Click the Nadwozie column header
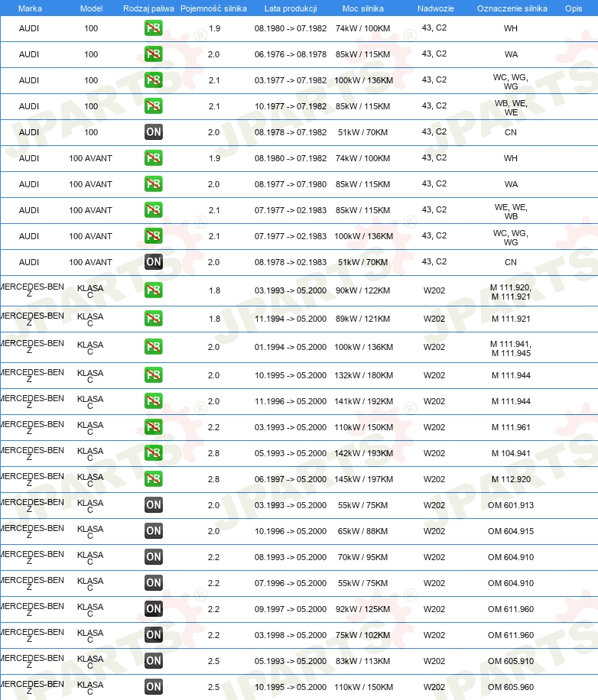This screenshot has height=700, width=598. coord(435,8)
